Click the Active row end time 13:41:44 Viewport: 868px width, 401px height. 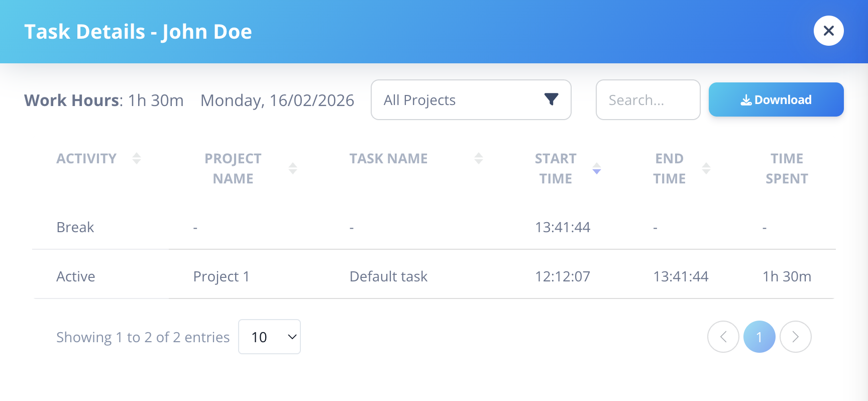click(x=681, y=276)
